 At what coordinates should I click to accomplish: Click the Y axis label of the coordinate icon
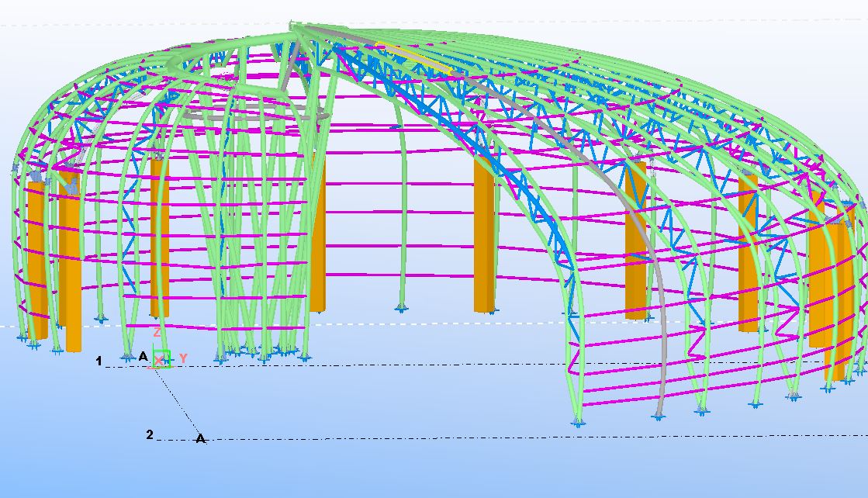tap(183, 358)
